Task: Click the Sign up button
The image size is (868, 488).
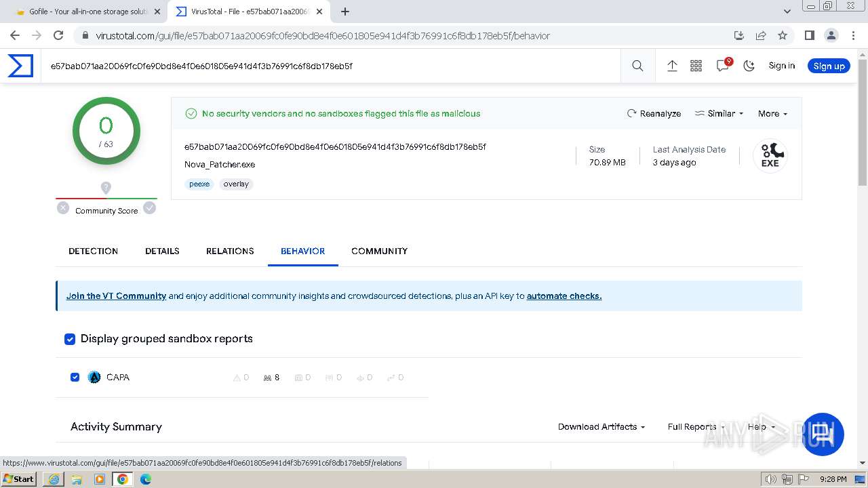Action: pyautogui.click(x=829, y=66)
